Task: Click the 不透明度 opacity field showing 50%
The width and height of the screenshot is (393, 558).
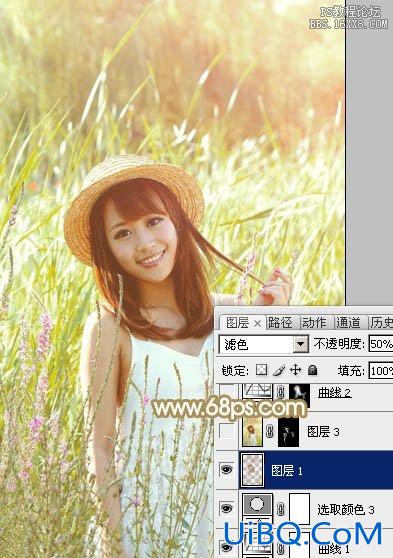Action: [x=381, y=343]
